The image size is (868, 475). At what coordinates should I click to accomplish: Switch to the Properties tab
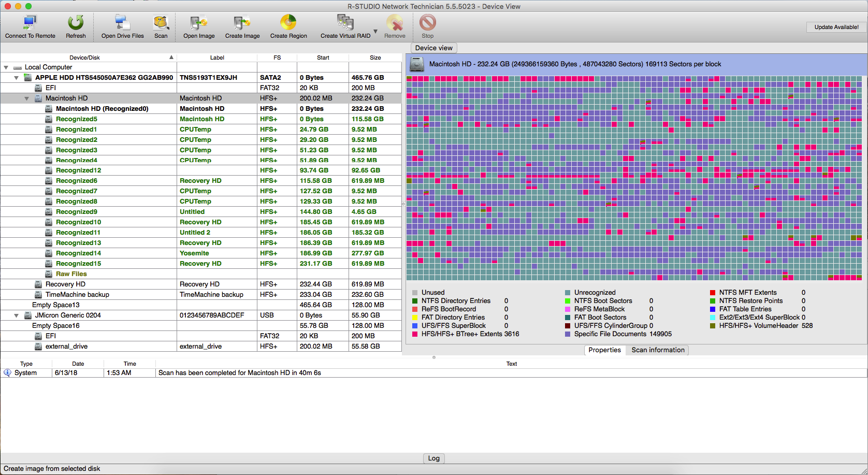pos(604,350)
